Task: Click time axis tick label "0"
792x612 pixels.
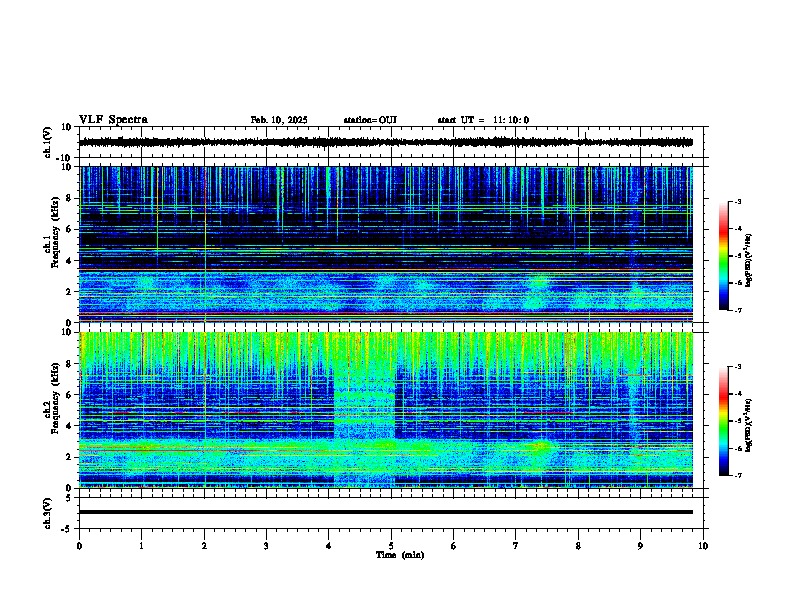Action: (x=79, y=546)
